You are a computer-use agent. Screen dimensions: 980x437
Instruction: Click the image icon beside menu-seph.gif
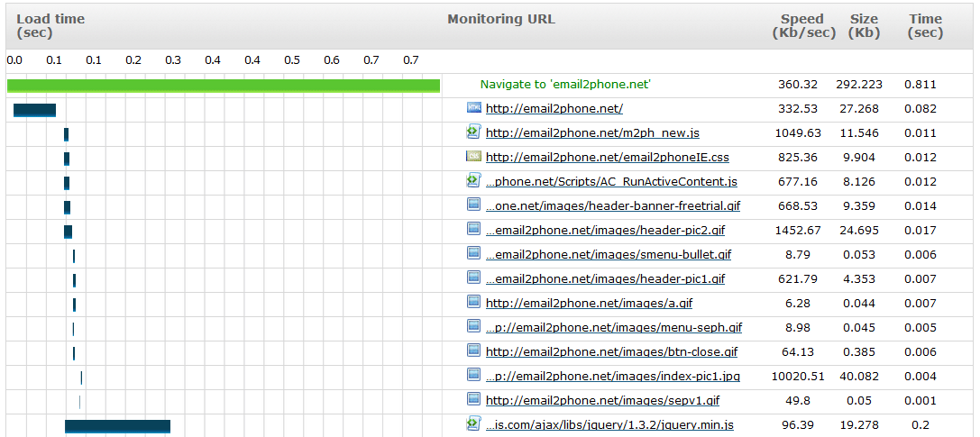[x=473, y=326]
